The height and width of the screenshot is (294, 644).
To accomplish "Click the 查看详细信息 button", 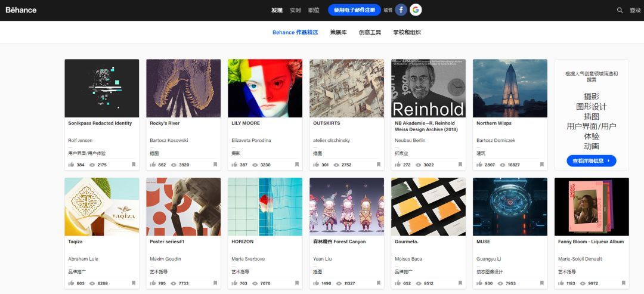I will (592, 160).
